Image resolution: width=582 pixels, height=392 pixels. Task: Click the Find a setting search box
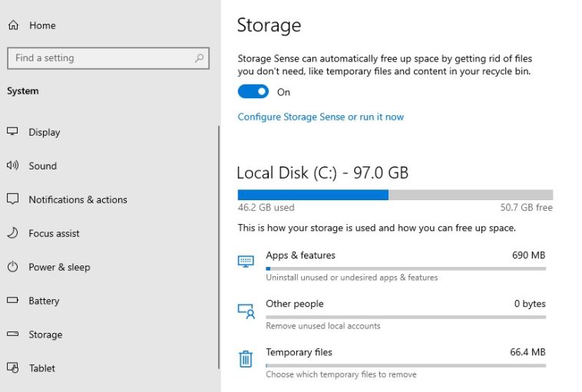[x=100, y=58]
